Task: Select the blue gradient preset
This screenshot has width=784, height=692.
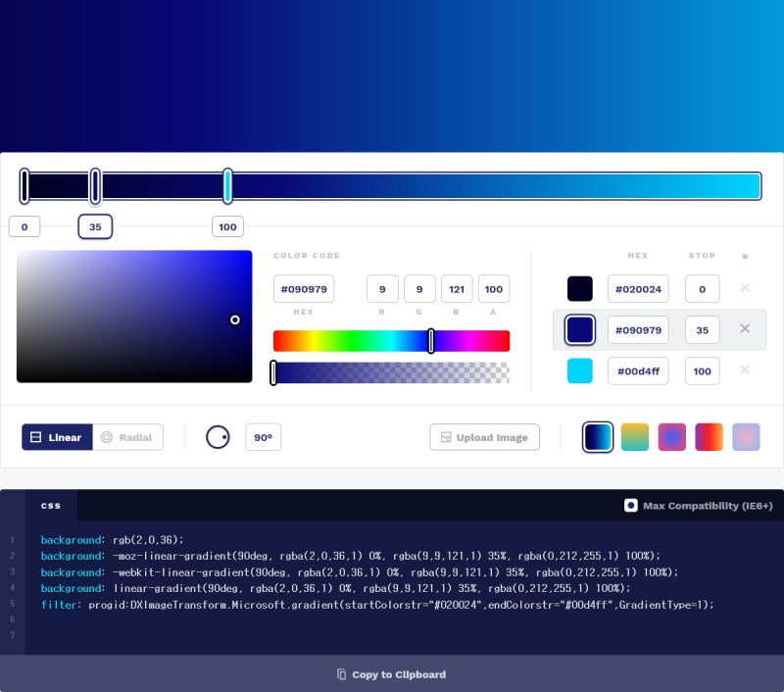Action: pos(598,437)
